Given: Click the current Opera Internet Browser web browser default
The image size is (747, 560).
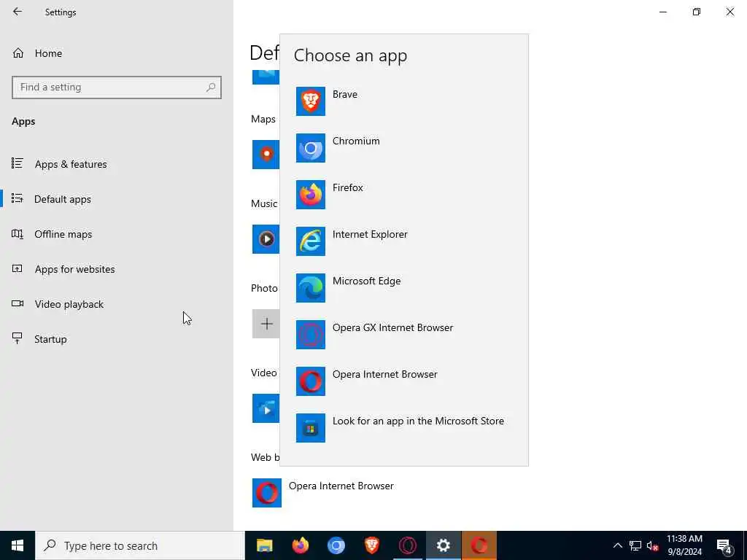Looking at the screenshot, I should point(324,493).
